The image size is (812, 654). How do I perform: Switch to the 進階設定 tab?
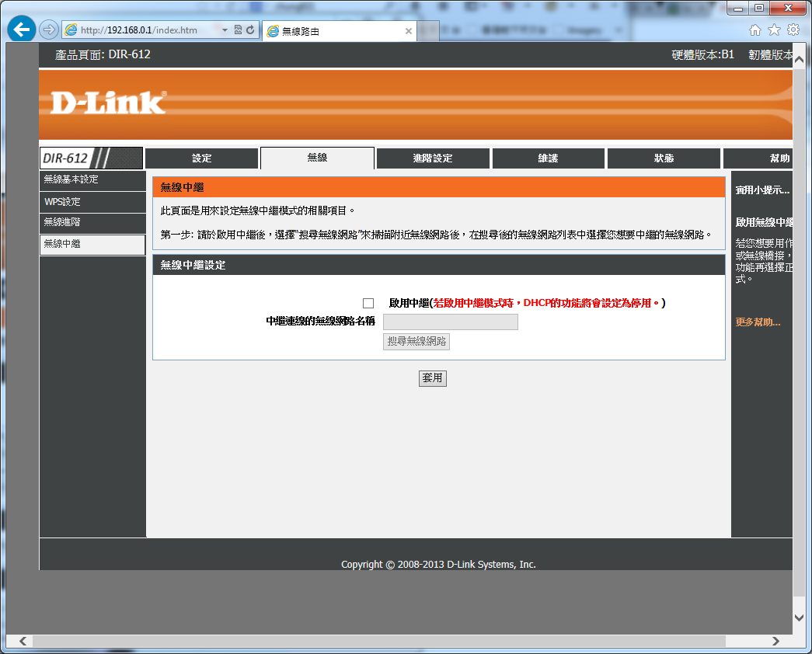(x=433, y=158)
